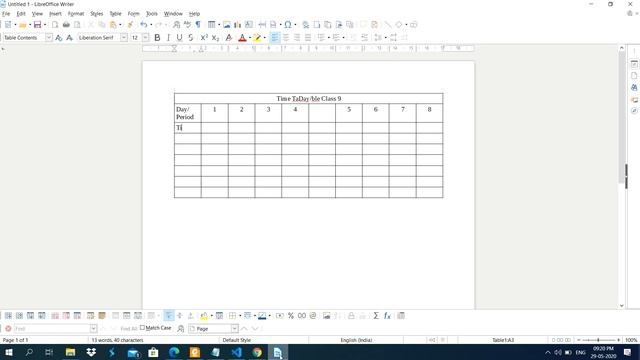Open Sidebar Gallery icon

634,99
